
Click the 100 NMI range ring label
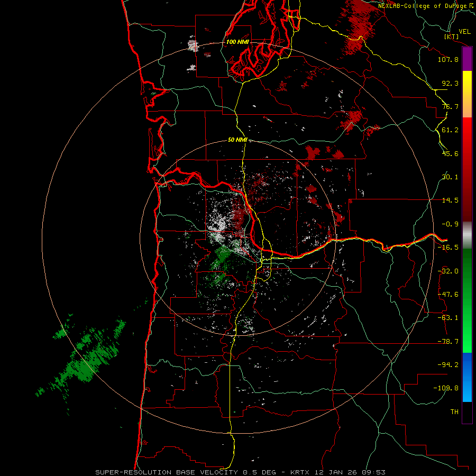[237, 42]
